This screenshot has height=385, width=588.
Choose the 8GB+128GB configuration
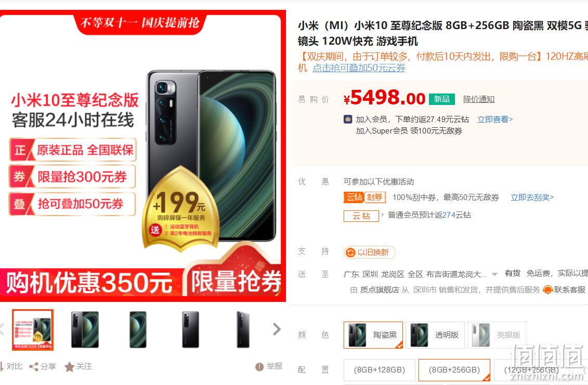379,370
